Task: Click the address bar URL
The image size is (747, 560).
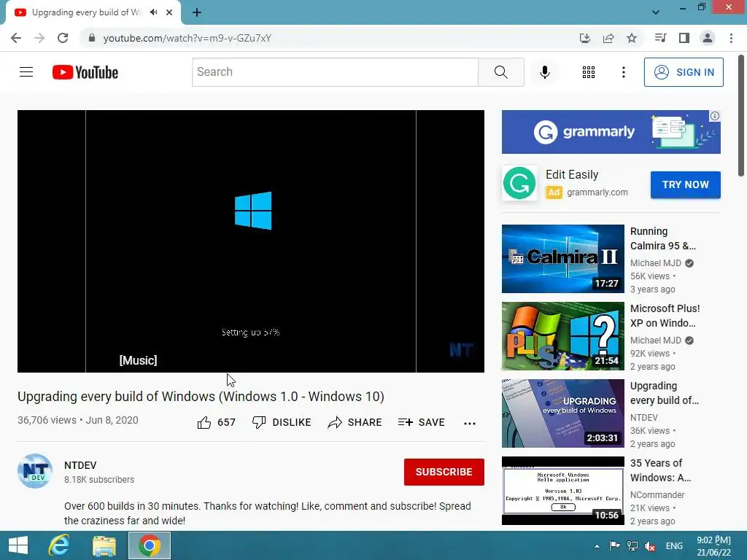Action: tap(187, 38)
